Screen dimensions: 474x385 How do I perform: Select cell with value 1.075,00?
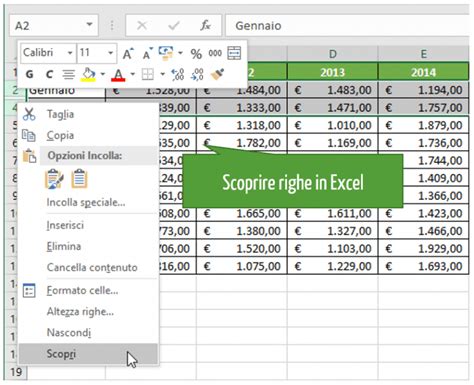[x=242, y=266]
